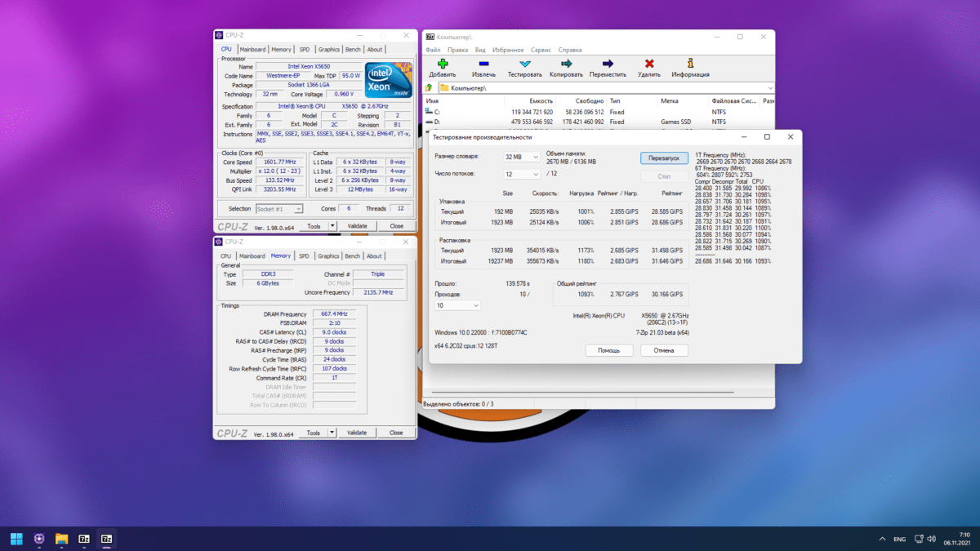
Task: Expand the 7-Zip address bar dropdown arrow
Action: point(770,88)
